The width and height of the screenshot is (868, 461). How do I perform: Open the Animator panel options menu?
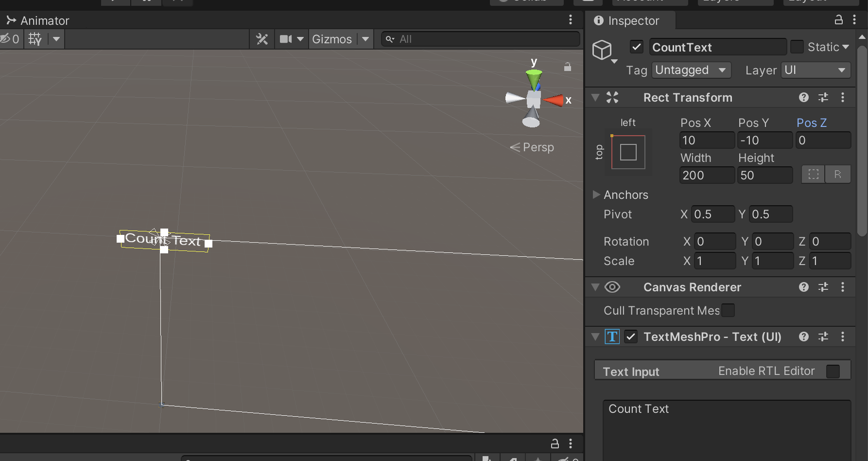[571, 20]
